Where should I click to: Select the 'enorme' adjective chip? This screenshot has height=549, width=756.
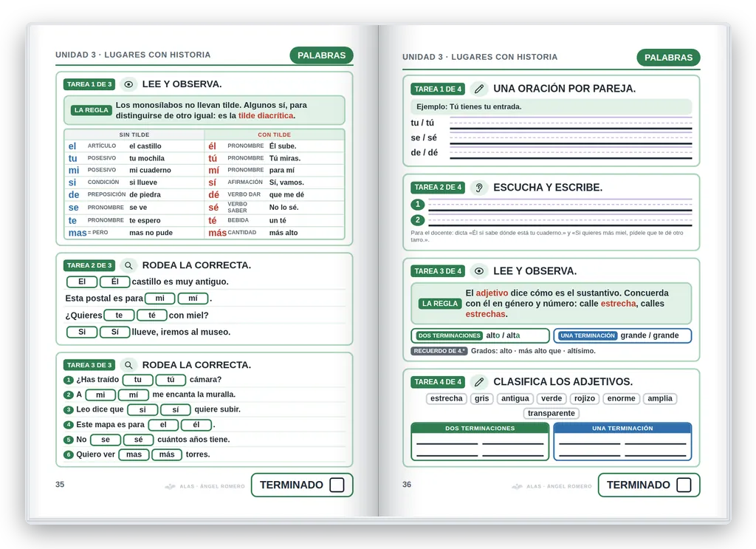point(621,398)
